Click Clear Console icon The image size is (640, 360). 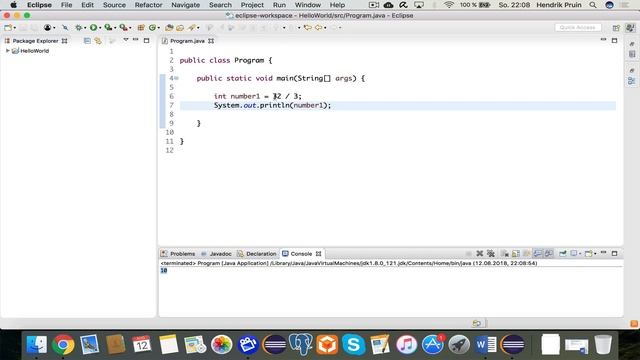point(505,253)
